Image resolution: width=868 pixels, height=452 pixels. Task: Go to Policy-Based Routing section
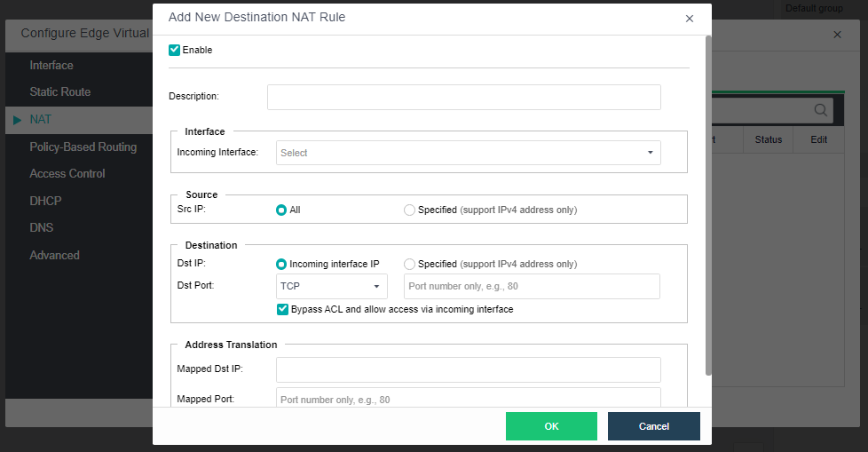point(83,147)
